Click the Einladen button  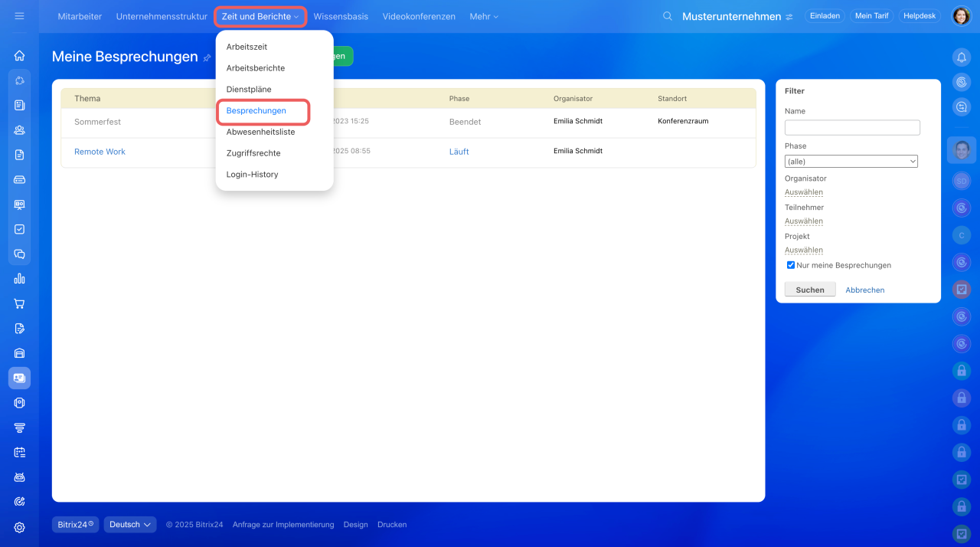[x=825, y=16]
